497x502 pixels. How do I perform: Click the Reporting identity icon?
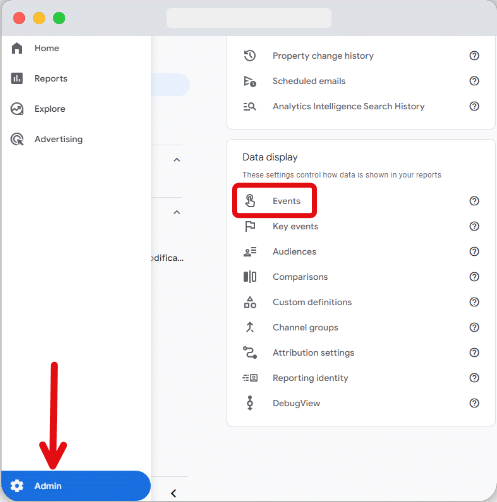tap(250, 378)
